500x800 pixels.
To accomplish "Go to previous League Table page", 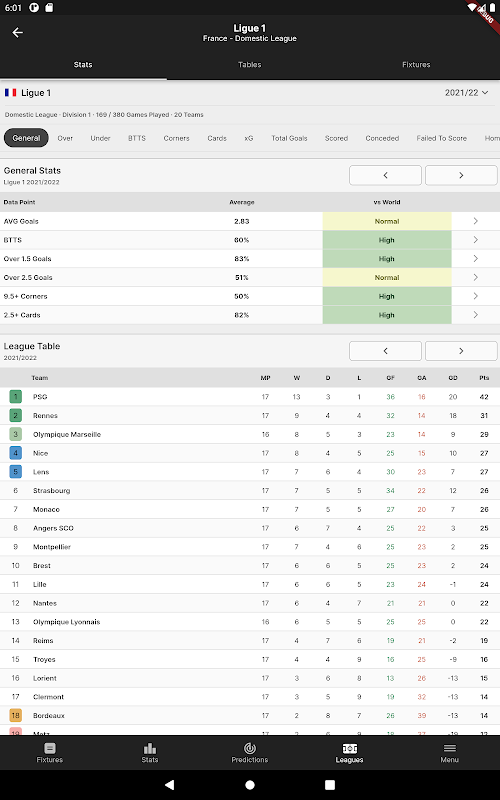I will coord(385,351).
